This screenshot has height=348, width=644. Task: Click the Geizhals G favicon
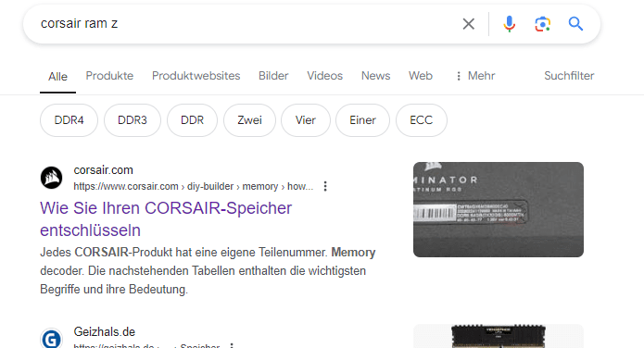click(x=51, y=339)
